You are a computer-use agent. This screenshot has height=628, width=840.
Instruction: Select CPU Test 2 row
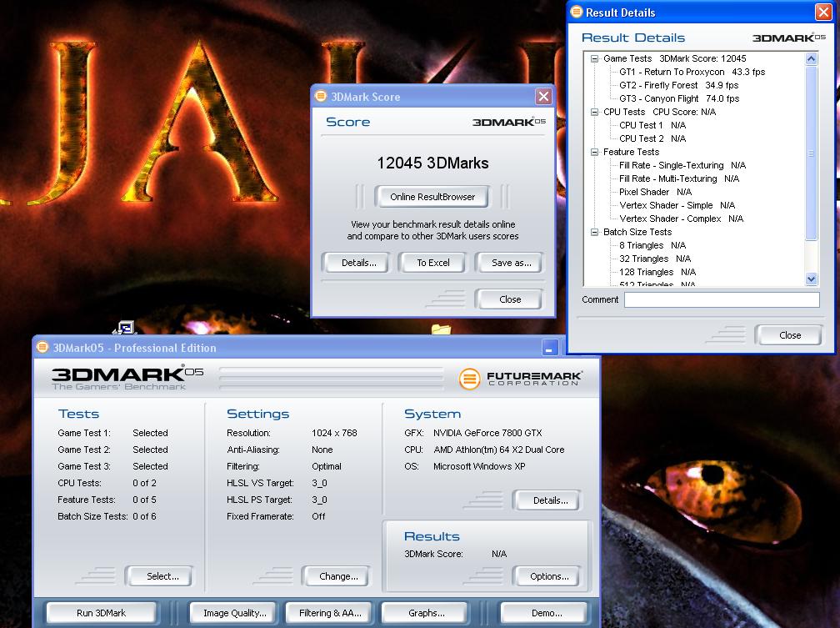652,139
